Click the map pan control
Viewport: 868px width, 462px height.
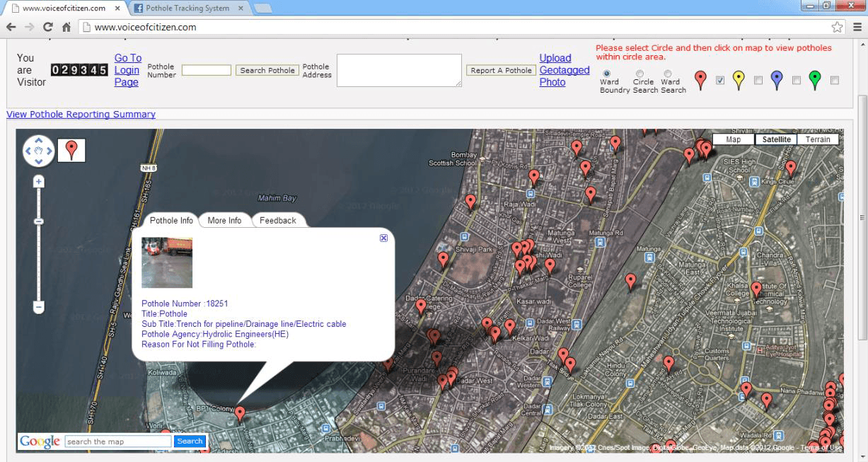click(x=38, y=151)
